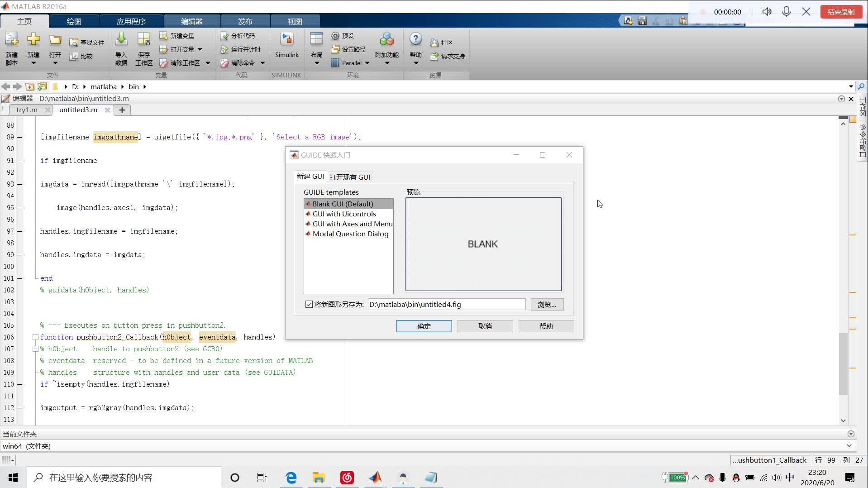Click Run and Time (运行并计时)
Screen dimensions: 868x488
pyautogui.click(x=240, y=49)
